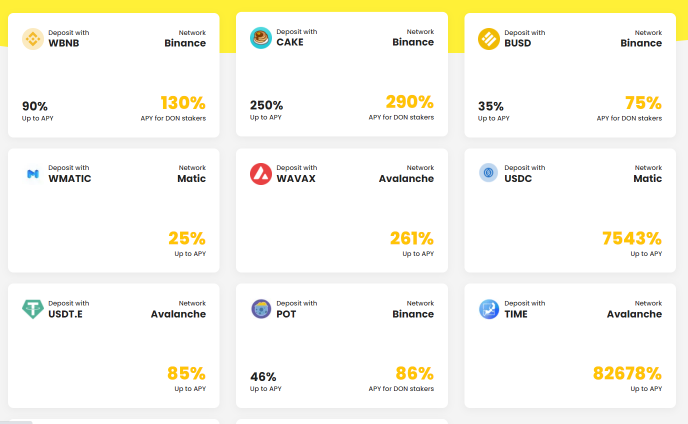The height and width of the screenshot is (424, 688).
Task: Select the 82678% APY on TIME card
Action: (x=627, y=374)
